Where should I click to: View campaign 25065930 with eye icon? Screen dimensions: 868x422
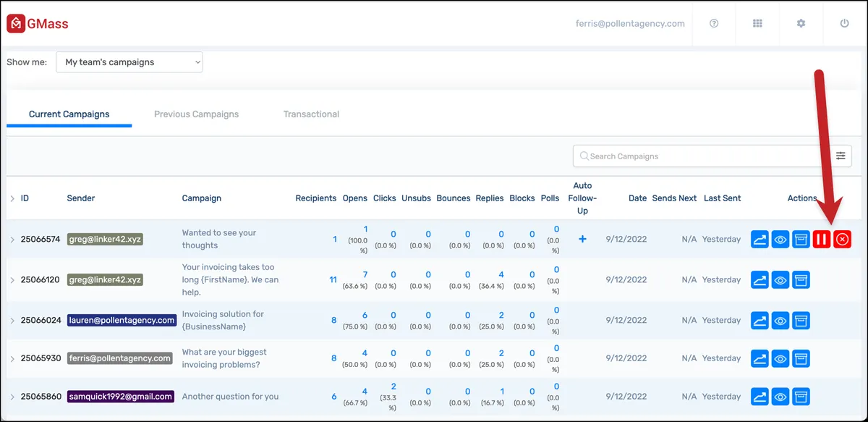780,358
